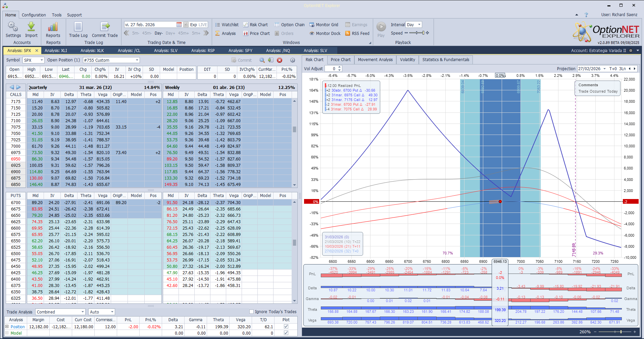Open the Combined trade analysis dropdown
Image resolution: width=644 pixels, height=339 pixels.
pyautogui.click(x=83, y=312)
